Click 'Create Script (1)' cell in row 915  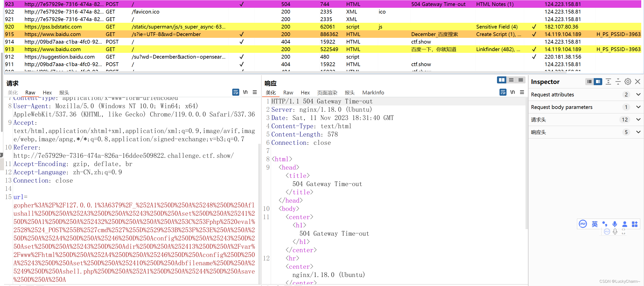(498, 34)
